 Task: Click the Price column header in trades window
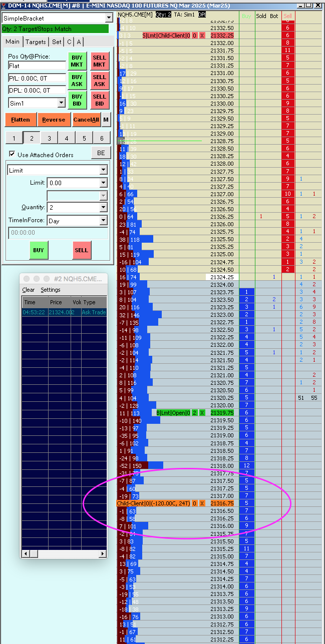click(x=60, y=302)
